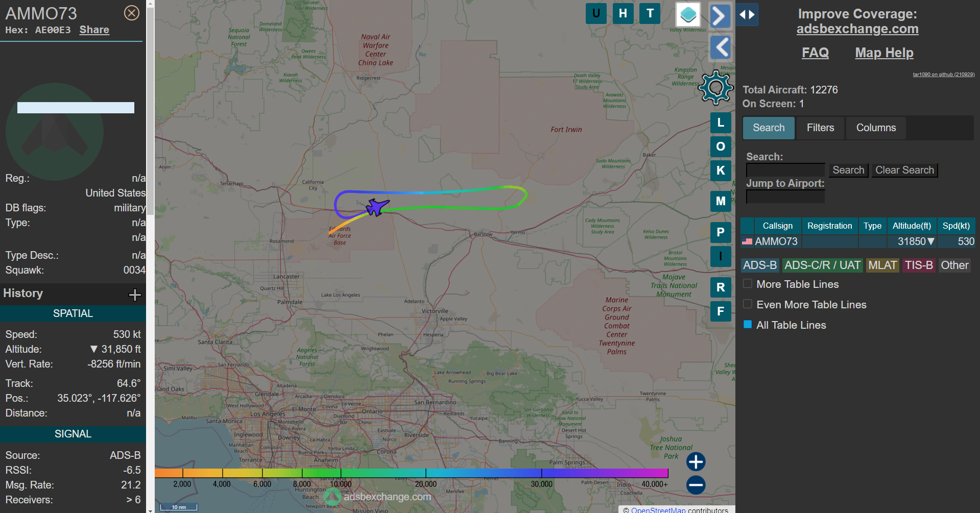Click the left chevron map button

point(721,47)
